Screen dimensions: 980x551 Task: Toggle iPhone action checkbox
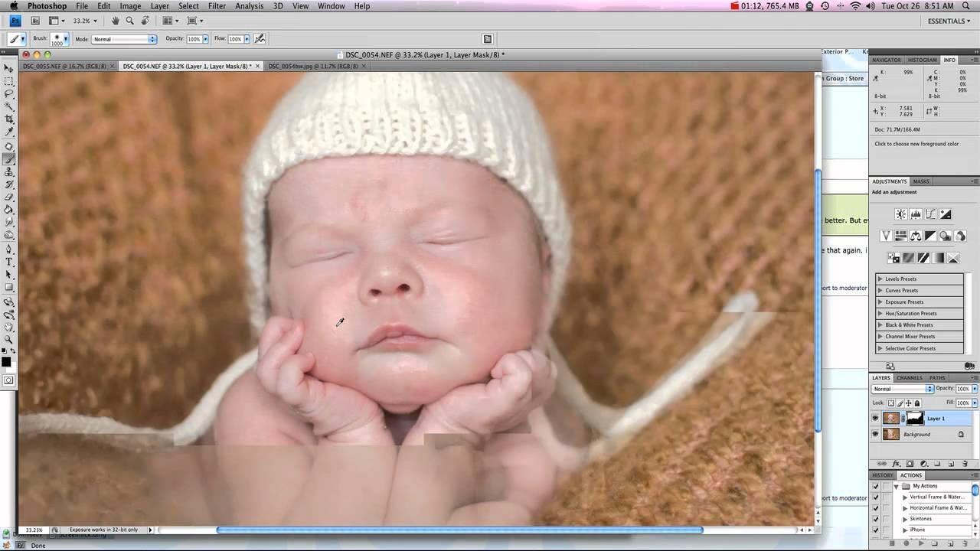point(876,530)
